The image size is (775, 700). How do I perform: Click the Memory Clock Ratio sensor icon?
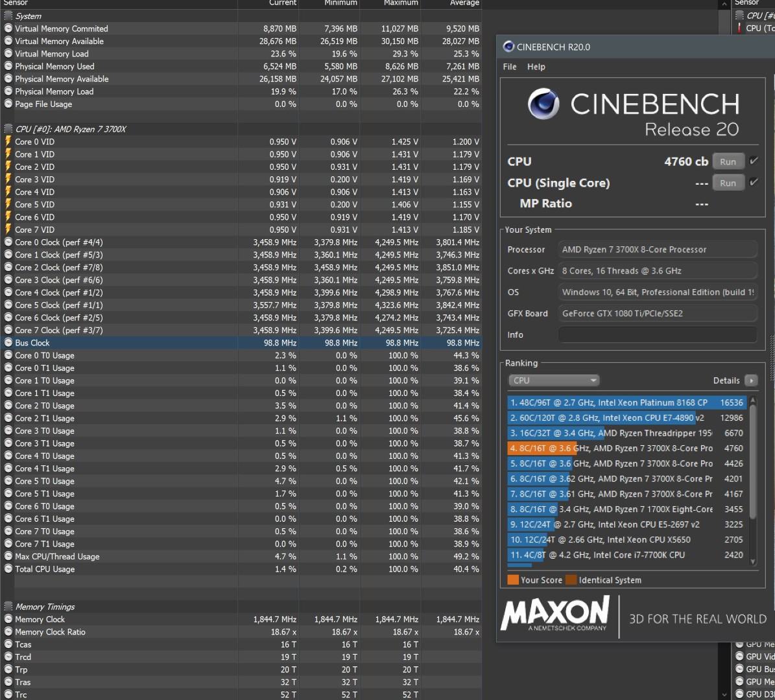[8, 632]
